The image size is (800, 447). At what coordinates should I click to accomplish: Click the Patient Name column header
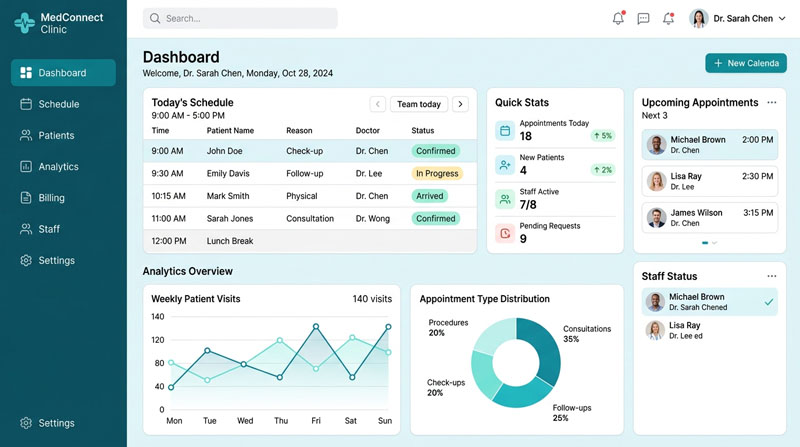tap(230, 131)
